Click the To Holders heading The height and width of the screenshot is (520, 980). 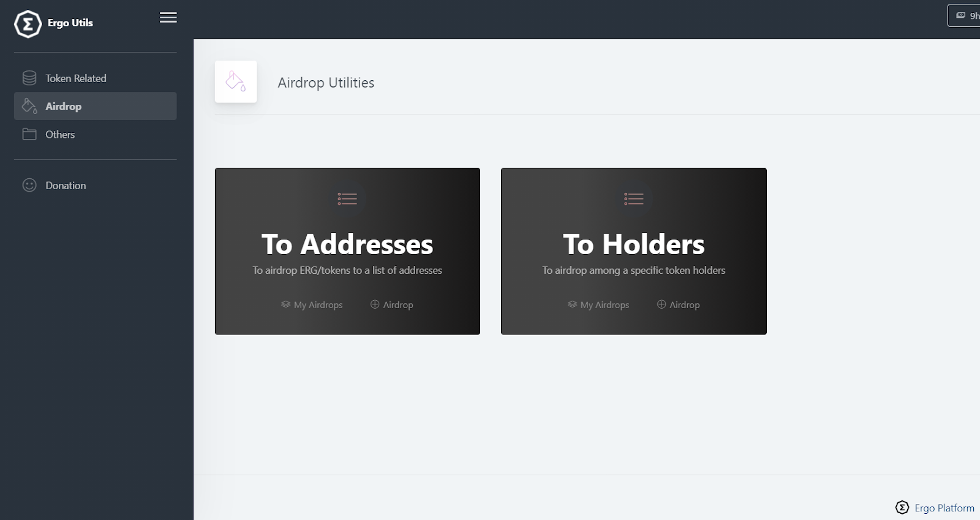(634, 244)
